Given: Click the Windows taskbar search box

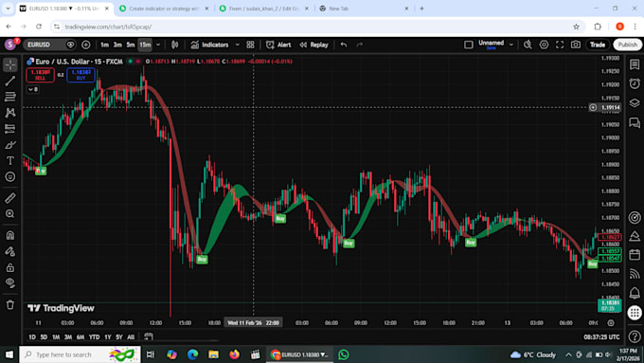Looking at the screenshot, I should point(80,354).
